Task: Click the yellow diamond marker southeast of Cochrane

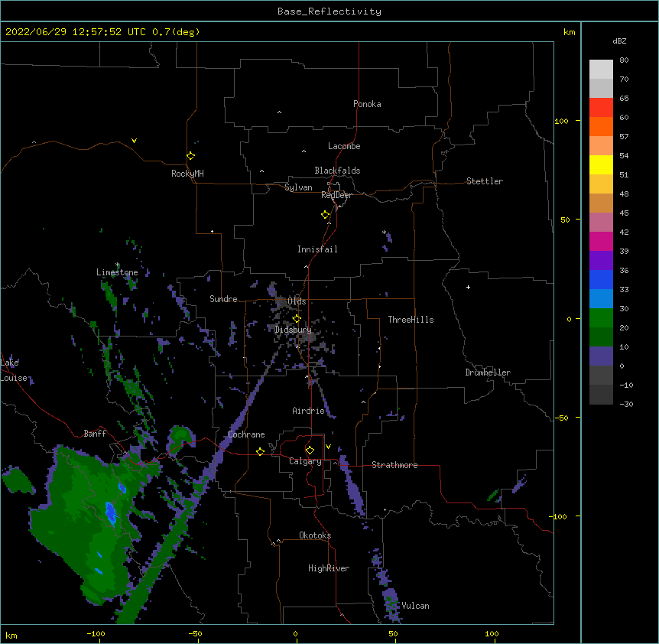Action: tap(260, 451)
